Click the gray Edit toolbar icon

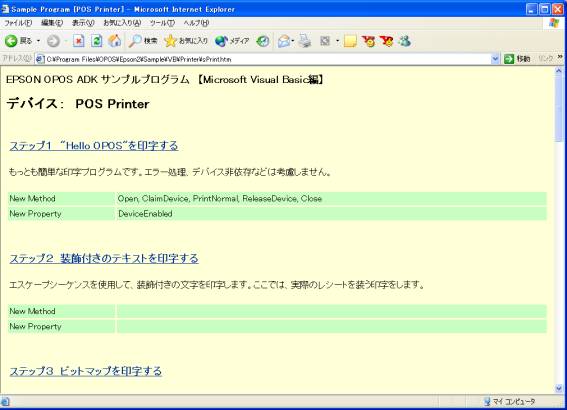pos(325,41)
